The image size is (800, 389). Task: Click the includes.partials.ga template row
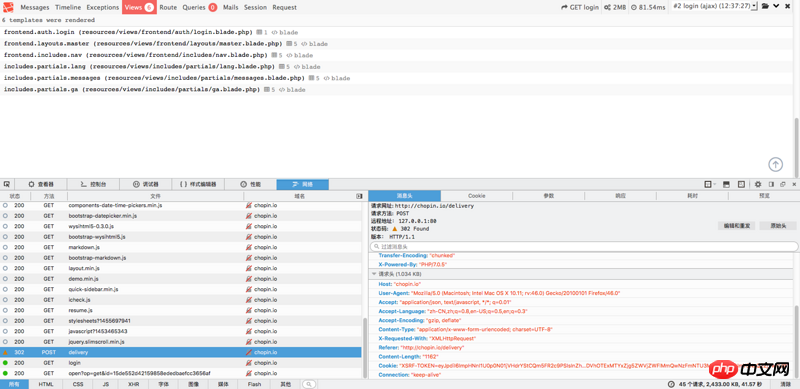396,90
